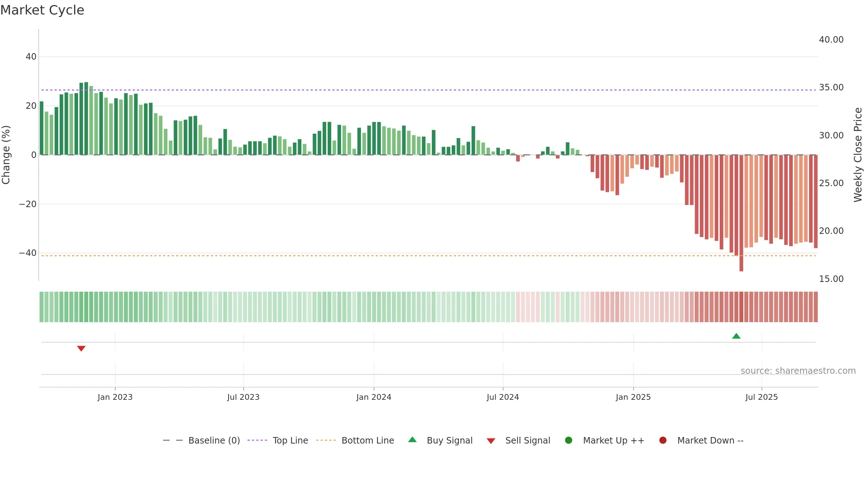
Task: Click the 35.00 price axis label
Action: (x=831, y=87)
